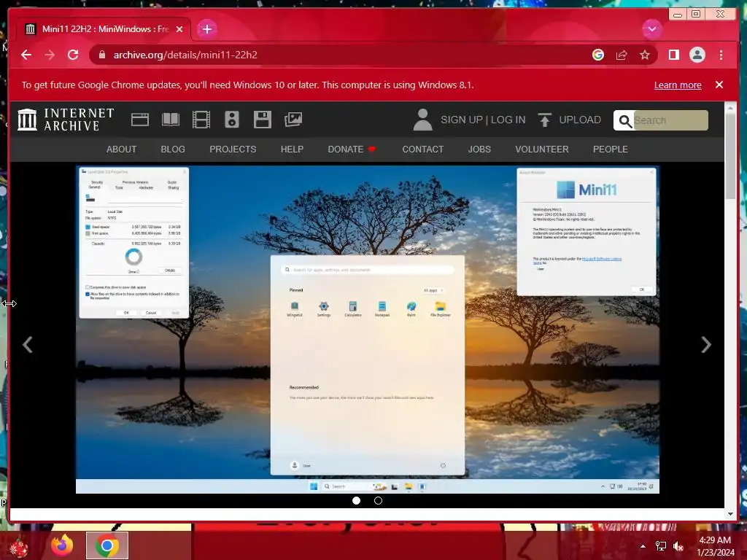Open a new Chrome tab

(x=206, y=29)
